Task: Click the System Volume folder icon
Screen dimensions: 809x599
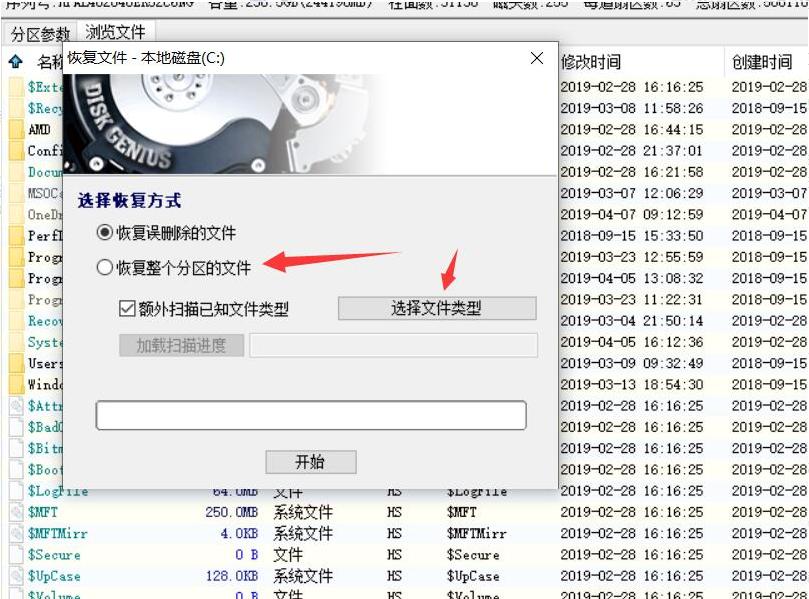Action: pos(17,342)
